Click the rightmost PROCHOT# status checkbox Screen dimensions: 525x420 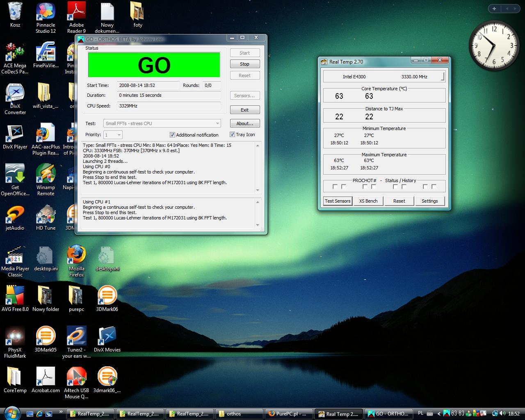tap(434, 187)
